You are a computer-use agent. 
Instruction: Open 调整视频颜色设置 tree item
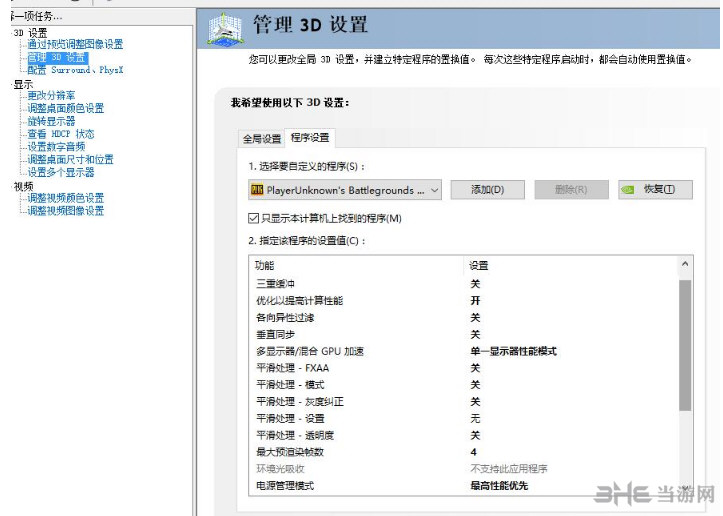[x=65, y=198]
